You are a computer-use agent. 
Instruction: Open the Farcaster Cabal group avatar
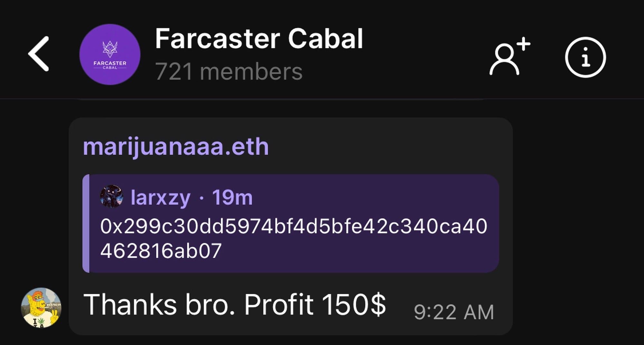pos(110,54)
